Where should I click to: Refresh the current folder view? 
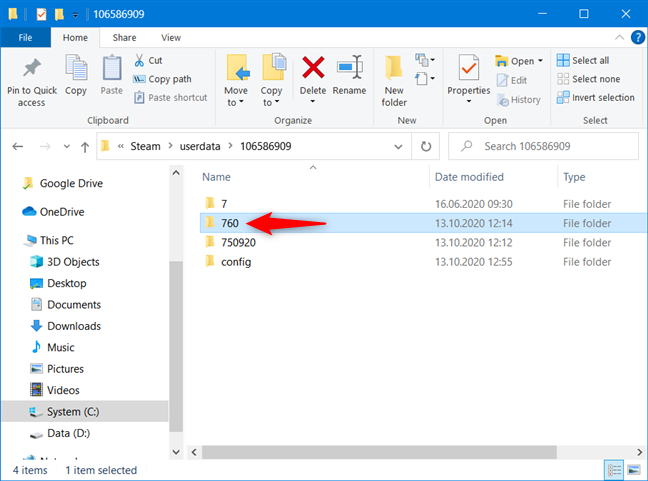click(426, 146)
